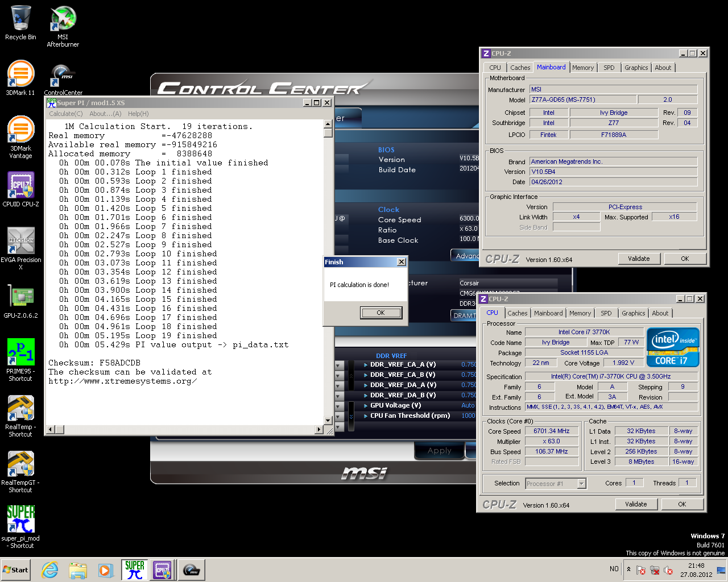Open the gray dropdown on the DDR_VREF_CA_A row

click(340, 365)
